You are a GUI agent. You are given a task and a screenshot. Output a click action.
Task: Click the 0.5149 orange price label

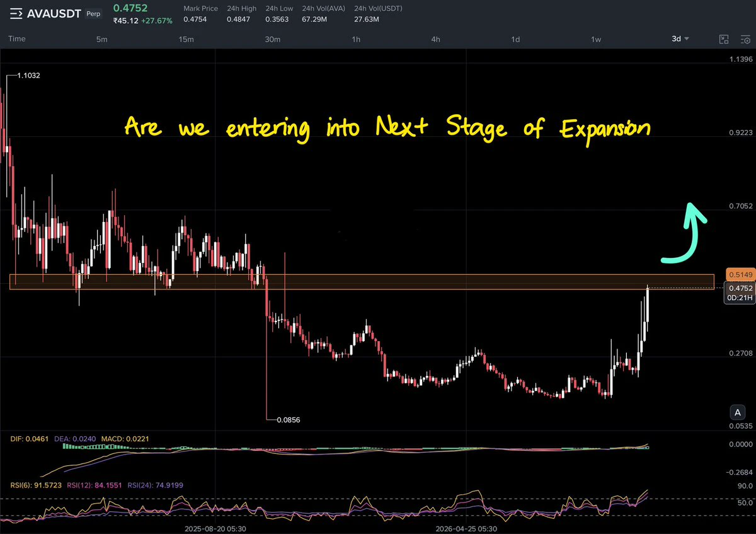[x=736, y=275]
